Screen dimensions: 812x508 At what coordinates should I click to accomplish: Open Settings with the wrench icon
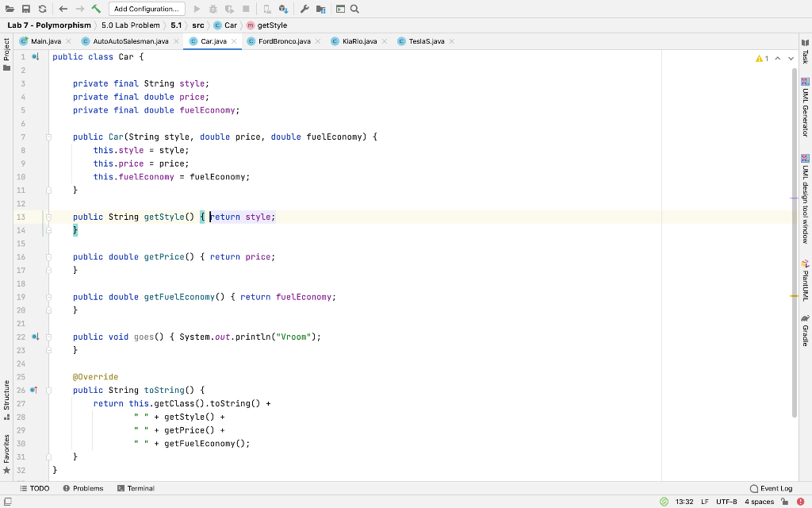pos(304,9)
